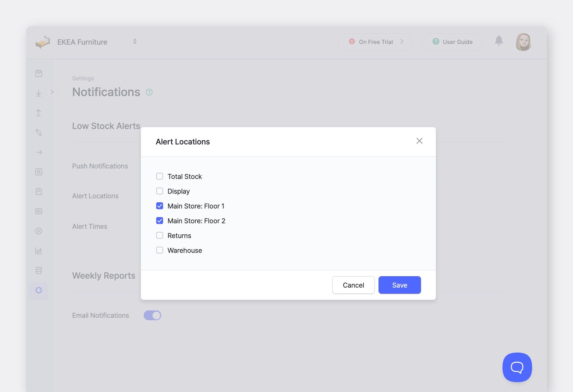The height and width of the screenshot is (392, 573).
Task: Open the On Free Trial details
Action: coord(375,42)
